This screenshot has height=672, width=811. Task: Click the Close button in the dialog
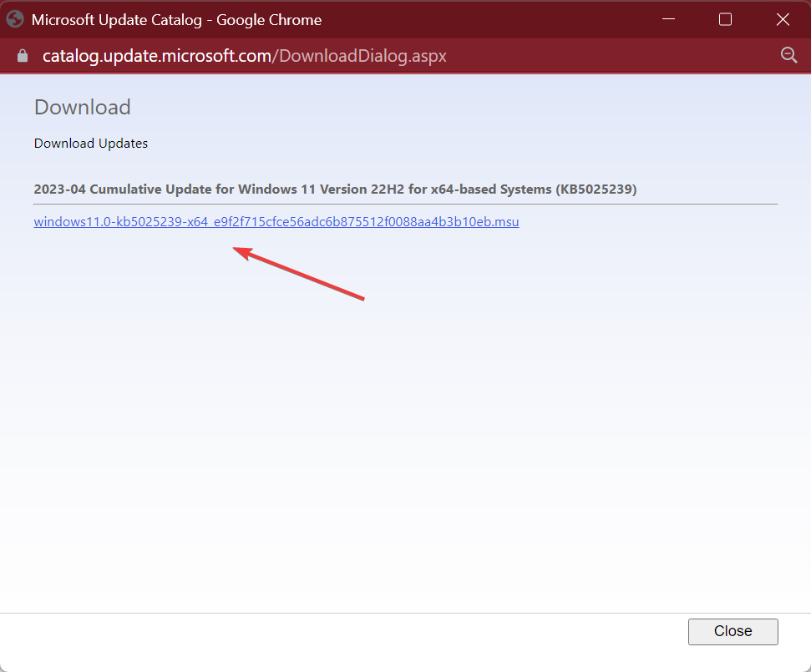tap(732, 631)
